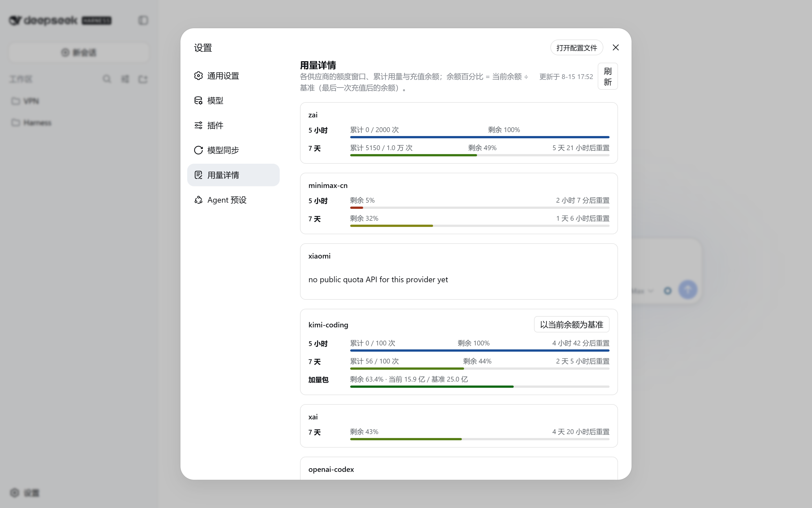The height and width of the screenshot is (508, 812).
Task: Open 通用设置 in settings sidebar
Action: point(233,76)
